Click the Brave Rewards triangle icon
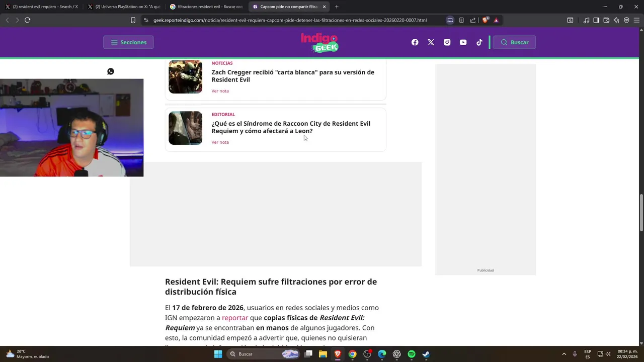The width and height of the screenshot is (644, 362). (x=496, y=20)
